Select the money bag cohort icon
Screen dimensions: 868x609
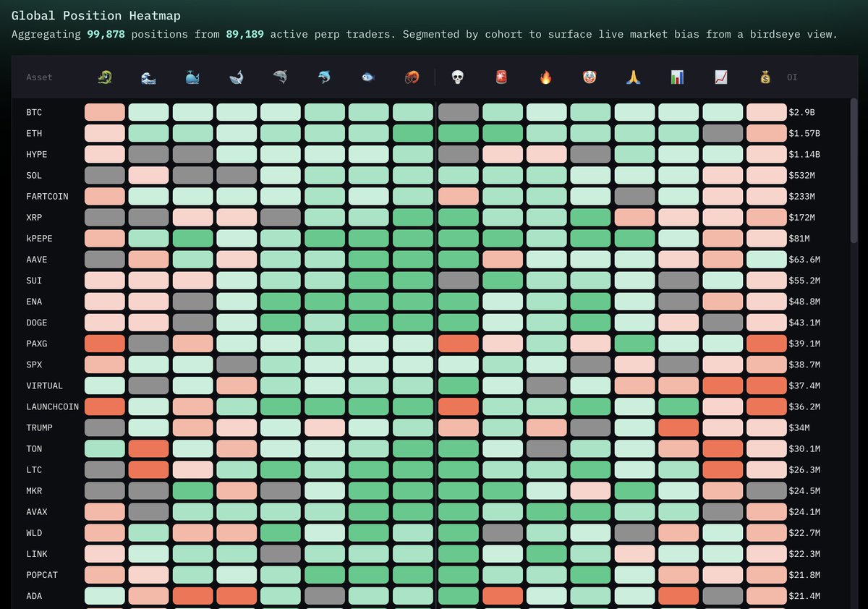[x=766, y=77]
